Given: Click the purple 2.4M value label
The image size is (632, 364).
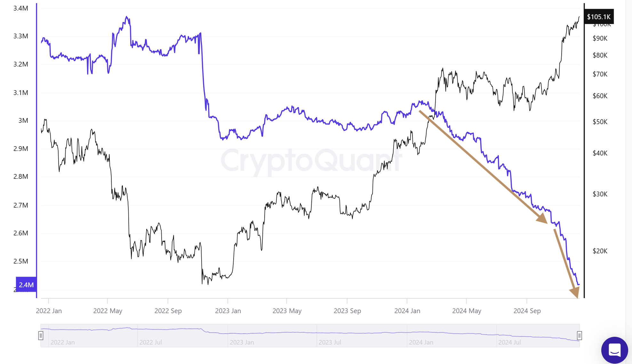Looking at the screenshot, I should coord(26,285).
